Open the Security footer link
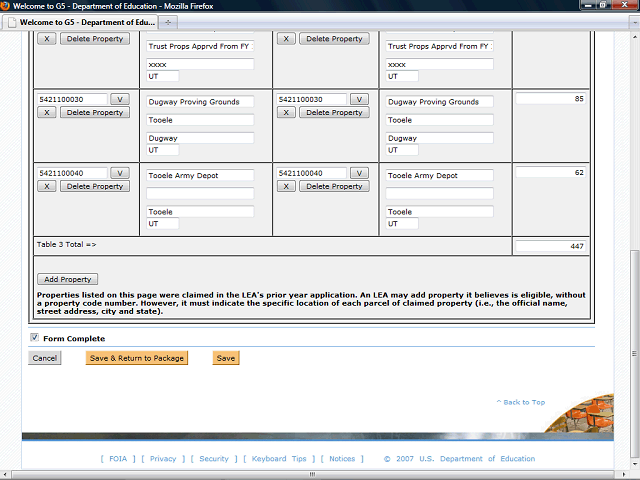This screenshot has height=480, width=640. [214, 459]
